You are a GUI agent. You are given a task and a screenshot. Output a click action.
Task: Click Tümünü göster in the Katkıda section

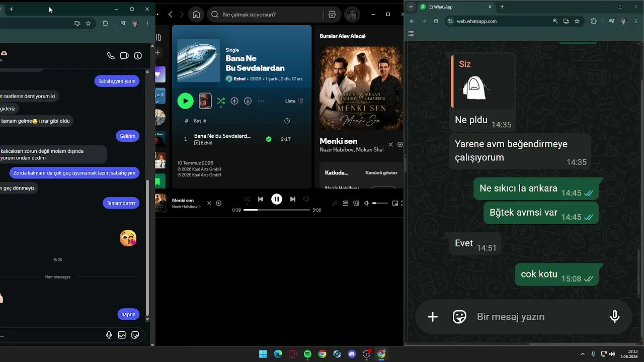click(381, 173)
